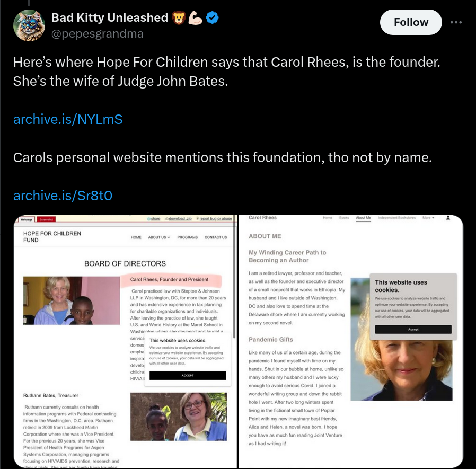Click the red Screenshot tab
This screenshot has height=469, width=476.
[46, 219]
